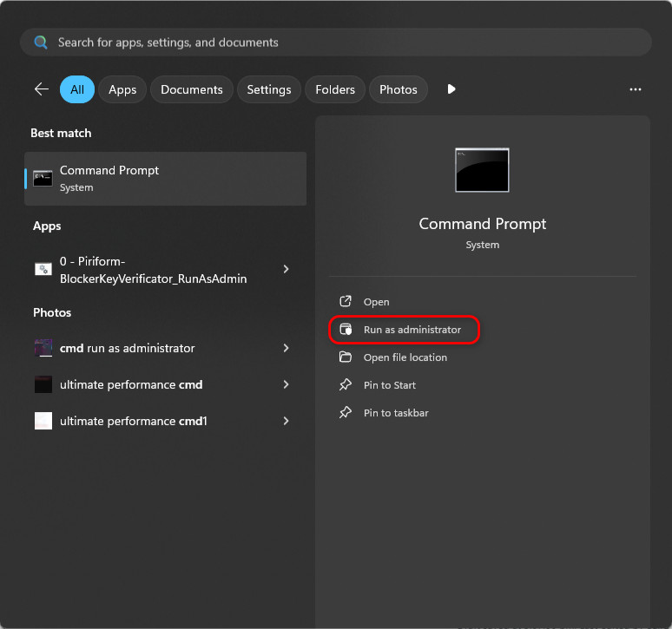672x629 pixels.
Task: Select the Command Prompt best match result
Action: click(x=165, y=179)
